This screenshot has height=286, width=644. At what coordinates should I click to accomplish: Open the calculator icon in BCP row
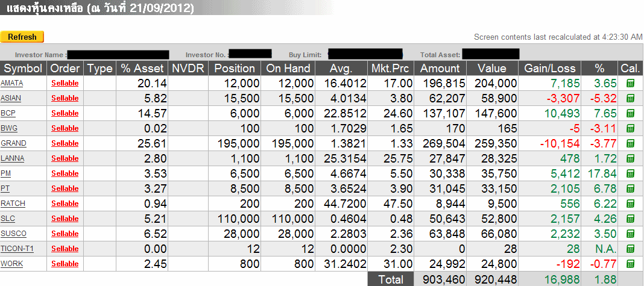coord(630,113)
